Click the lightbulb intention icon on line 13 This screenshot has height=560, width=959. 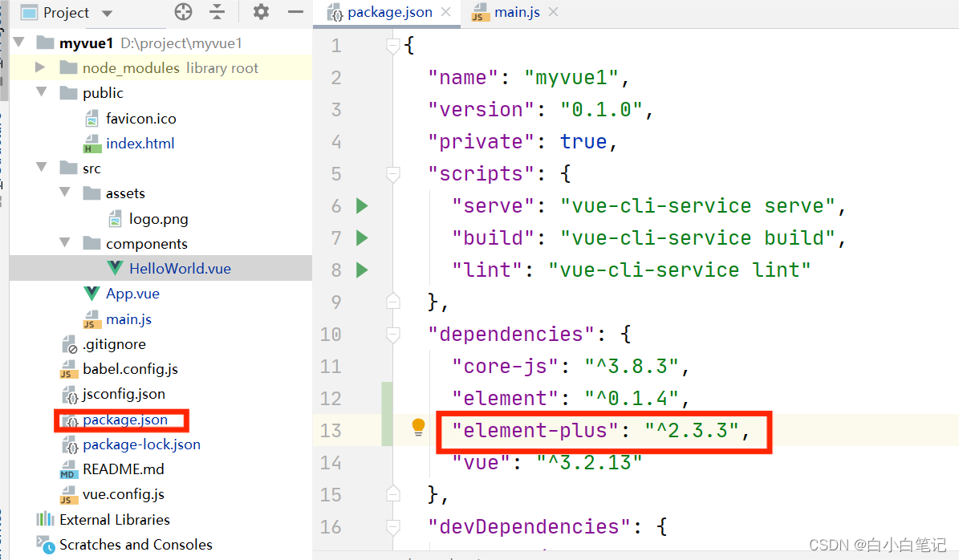(418, 428)
